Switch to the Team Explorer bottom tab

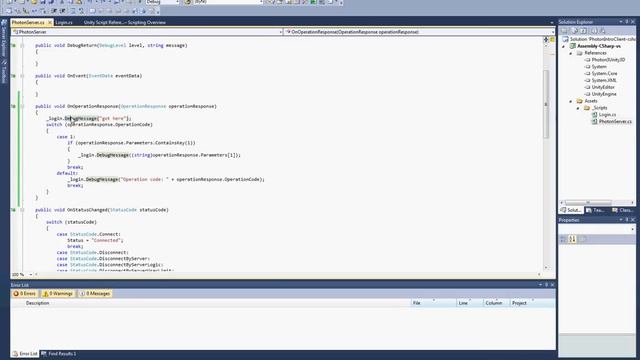pos(596,210)
